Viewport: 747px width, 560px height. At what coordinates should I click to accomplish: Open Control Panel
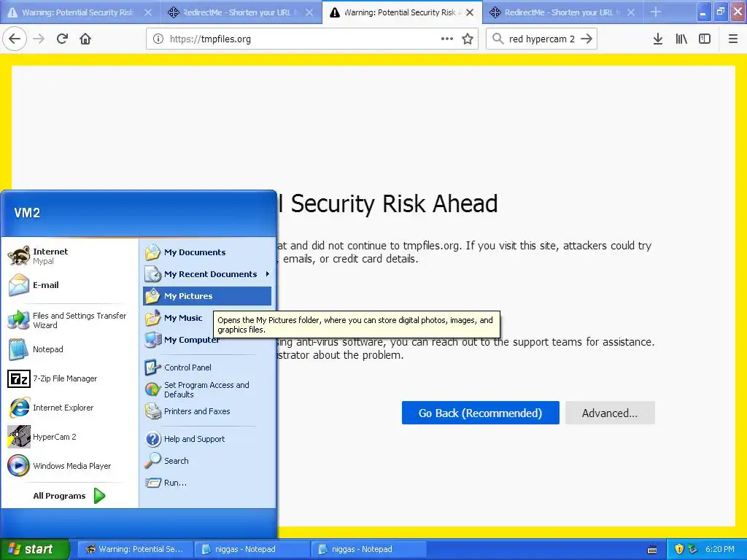[x=207, y=367]
